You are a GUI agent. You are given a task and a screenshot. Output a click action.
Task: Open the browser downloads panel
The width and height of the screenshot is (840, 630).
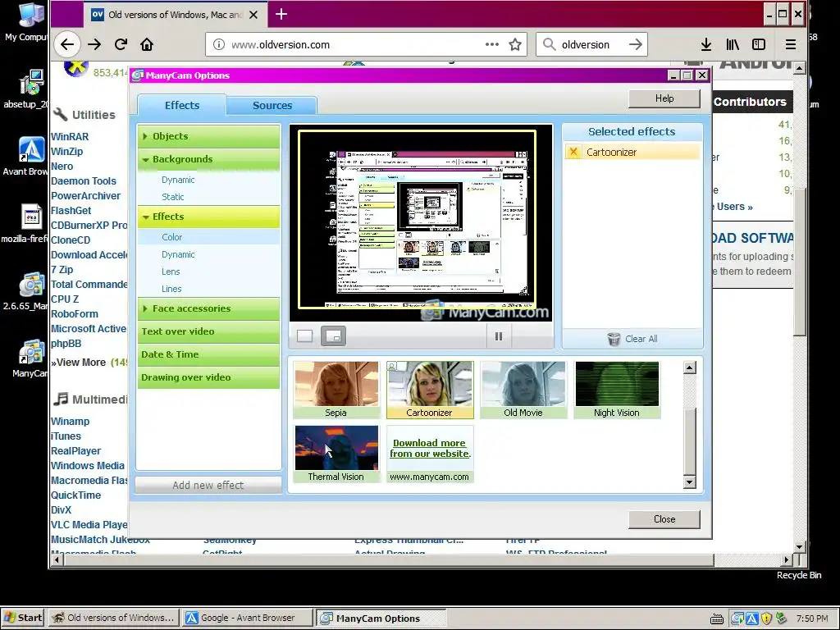click(706, 44)
